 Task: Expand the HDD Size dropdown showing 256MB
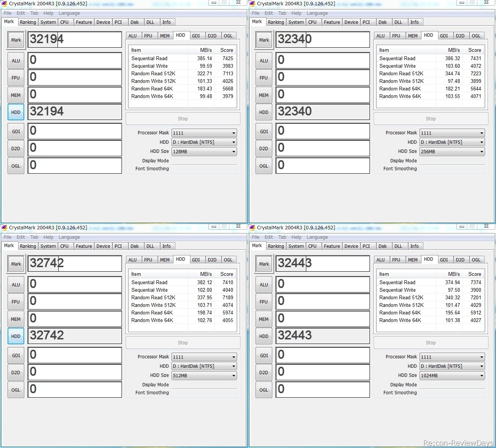[x=452, y=151]
